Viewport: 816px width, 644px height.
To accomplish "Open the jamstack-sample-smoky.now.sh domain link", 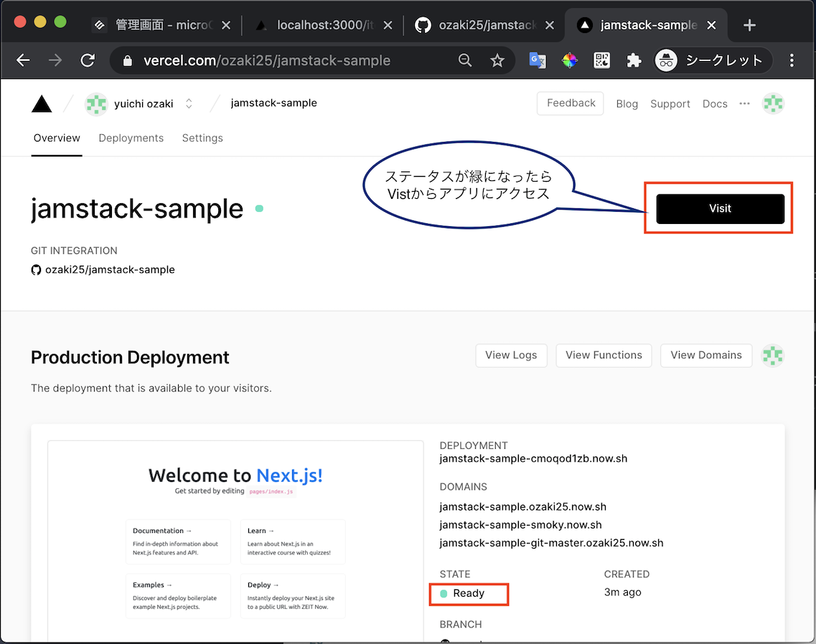I will point(520,525).
